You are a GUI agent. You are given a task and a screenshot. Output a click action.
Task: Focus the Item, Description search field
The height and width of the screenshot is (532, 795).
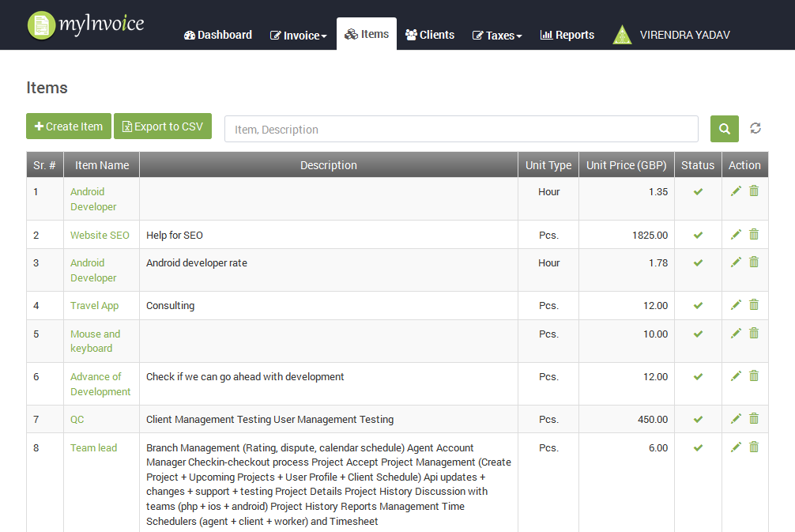pos(461,130)
